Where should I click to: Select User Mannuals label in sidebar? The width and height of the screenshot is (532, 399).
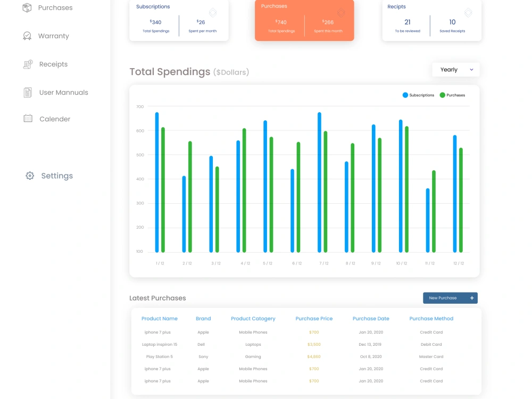63,92
